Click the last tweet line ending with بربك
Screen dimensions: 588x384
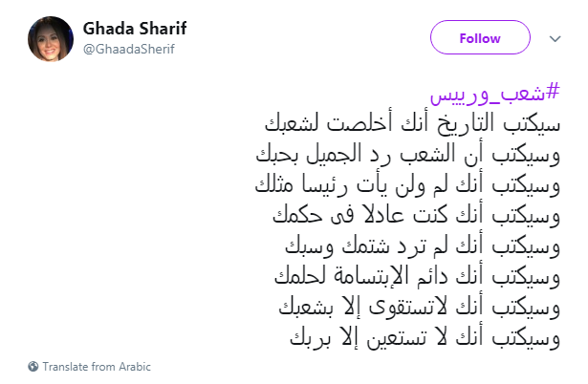(x=425, y=338)
